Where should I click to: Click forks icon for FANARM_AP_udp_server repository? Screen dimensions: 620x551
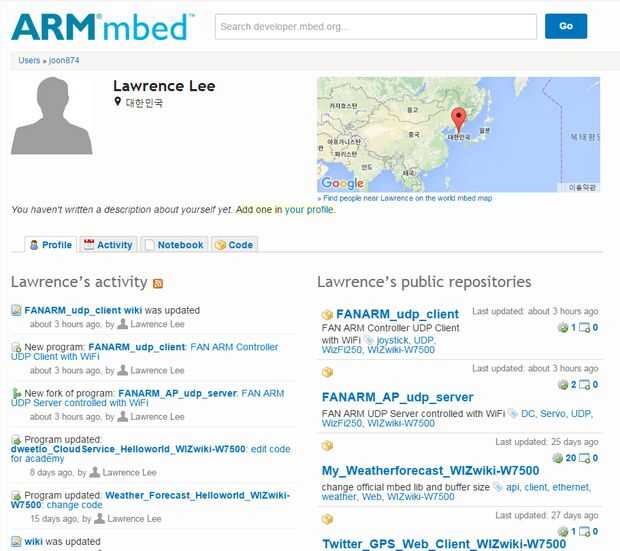584,384
